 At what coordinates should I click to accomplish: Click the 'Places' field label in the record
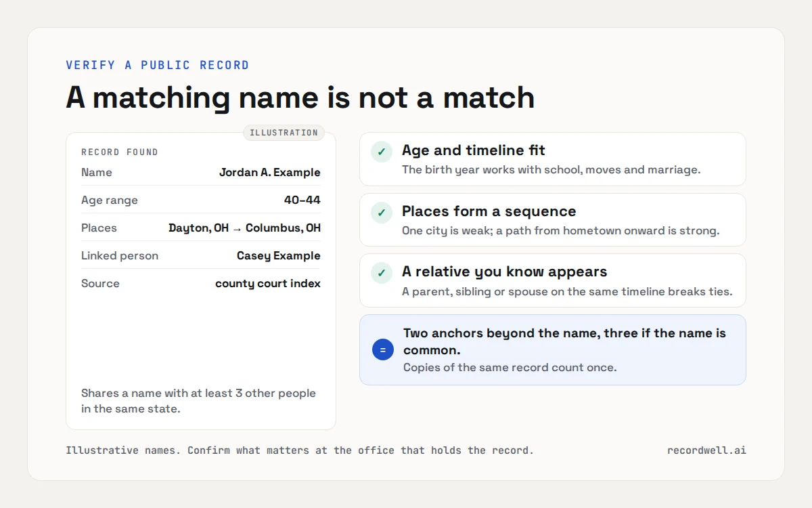click(x=99, y=228)
